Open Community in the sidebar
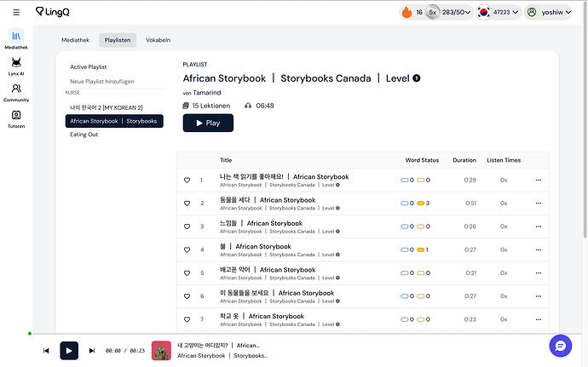588x367 pixels. [16, 93]
